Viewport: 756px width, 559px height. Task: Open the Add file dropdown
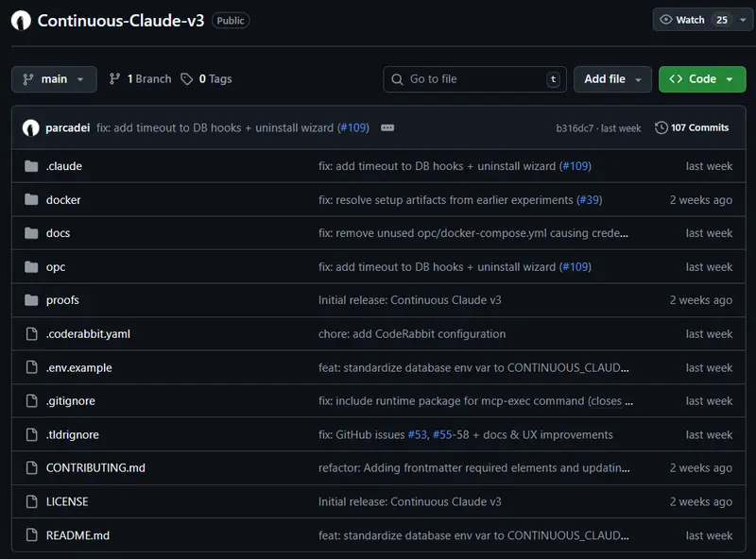coord(612,79)
